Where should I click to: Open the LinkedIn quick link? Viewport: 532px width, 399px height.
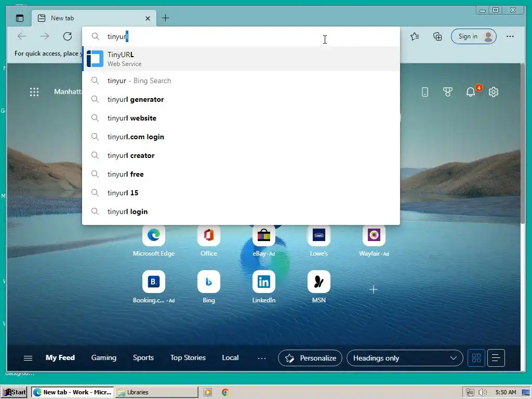click(263, 287)
